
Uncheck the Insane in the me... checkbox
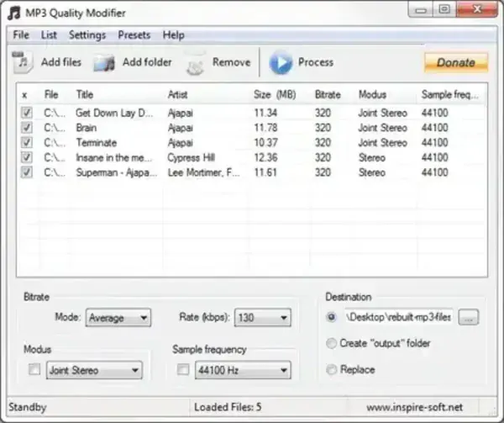click(x=26, y=157)
